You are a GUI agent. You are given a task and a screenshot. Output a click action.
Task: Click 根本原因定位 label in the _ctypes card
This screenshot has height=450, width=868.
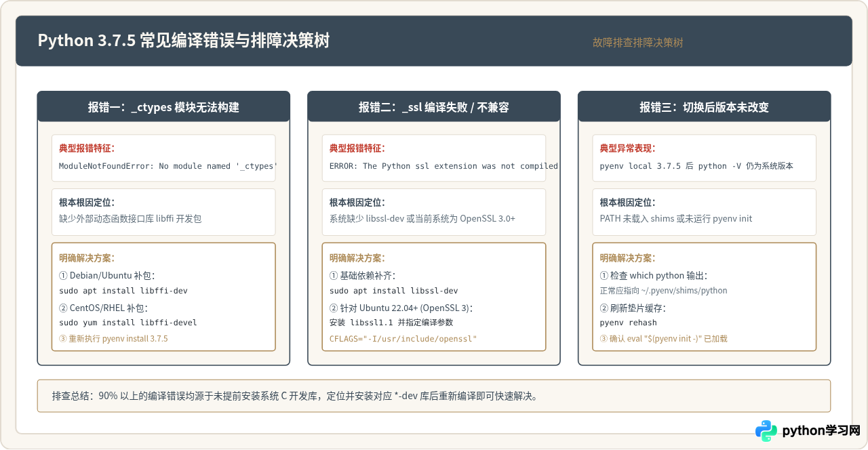(87, 202)
